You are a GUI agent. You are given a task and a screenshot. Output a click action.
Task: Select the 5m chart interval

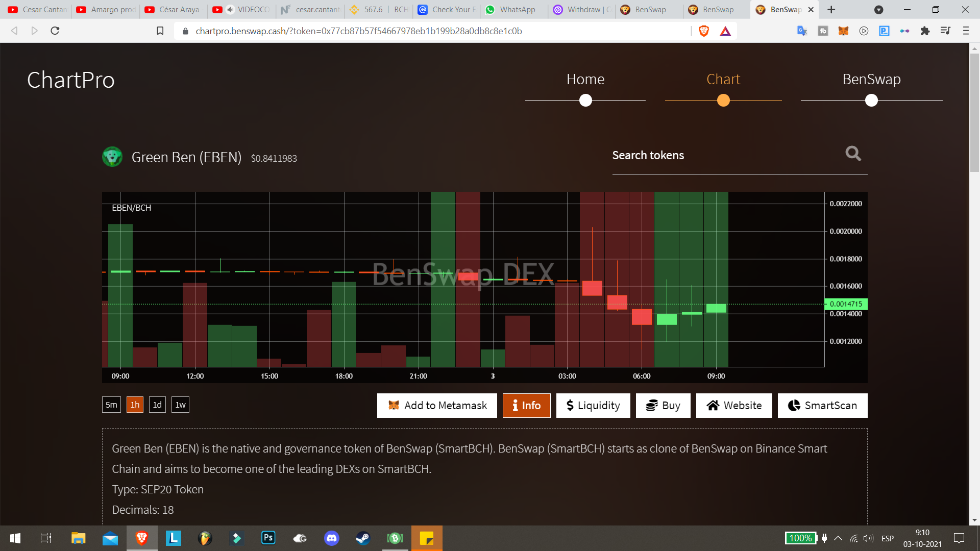[x=111, y=405]
